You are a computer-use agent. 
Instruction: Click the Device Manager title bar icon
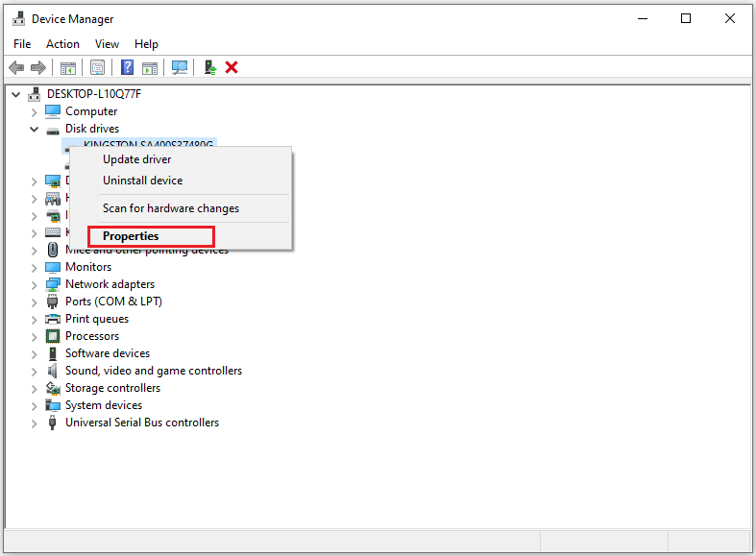pyautogui.click(x=19, y=19)
